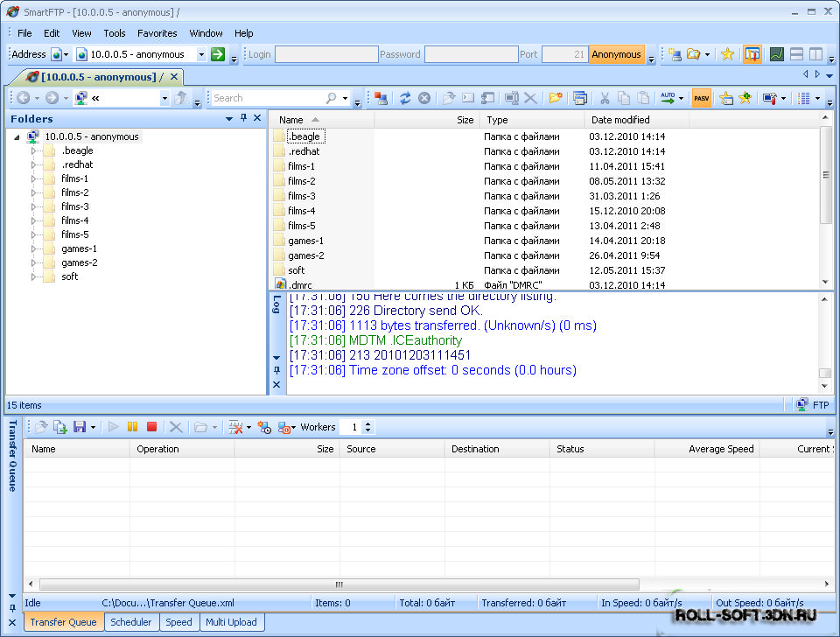Open the view mode list dropdown arrow
The width and height of the screenshot is (840, 637).
point(817,98)
